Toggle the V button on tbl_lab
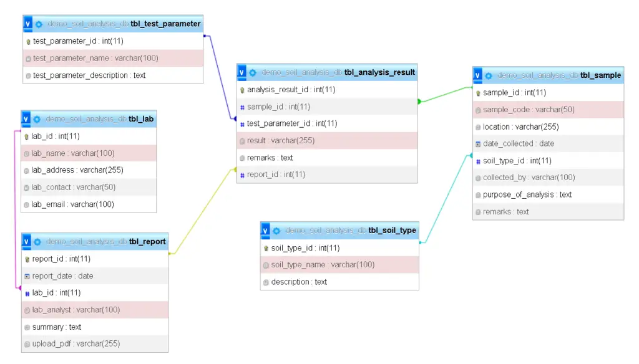The height and width of the screenshot is (364, 639). click(x=26, y=118)
